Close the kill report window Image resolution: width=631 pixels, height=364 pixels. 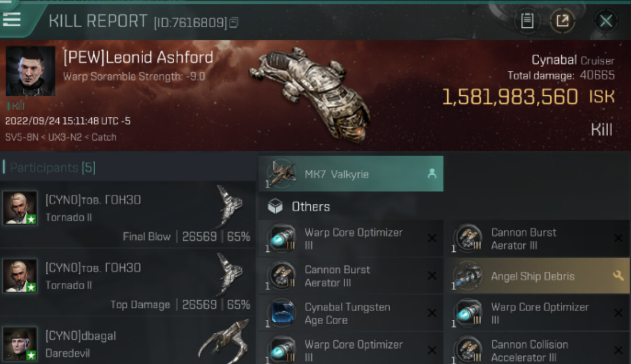tap(605, 21)
